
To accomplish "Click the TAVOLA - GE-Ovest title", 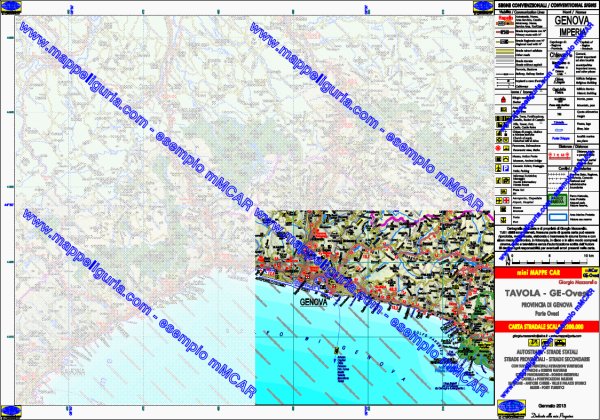I will [547, 293].
